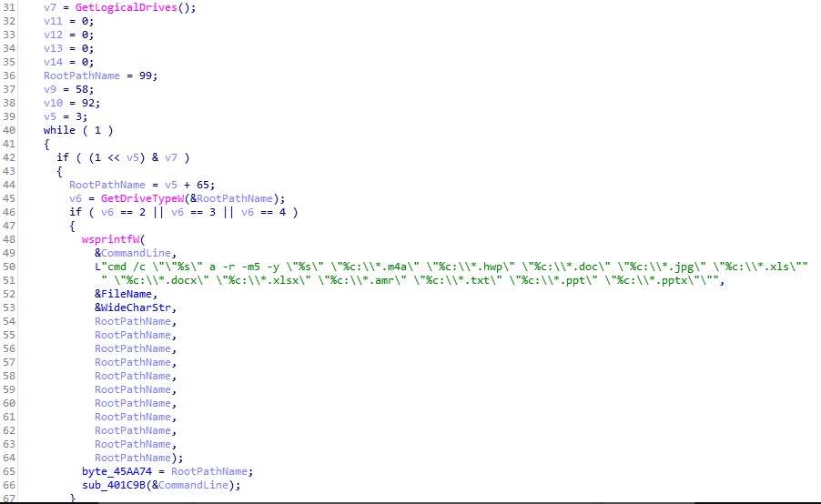The width and height of the screenshot is (821, 504).
Task: Select variable v13 on line 34
Action: (53, 49)
